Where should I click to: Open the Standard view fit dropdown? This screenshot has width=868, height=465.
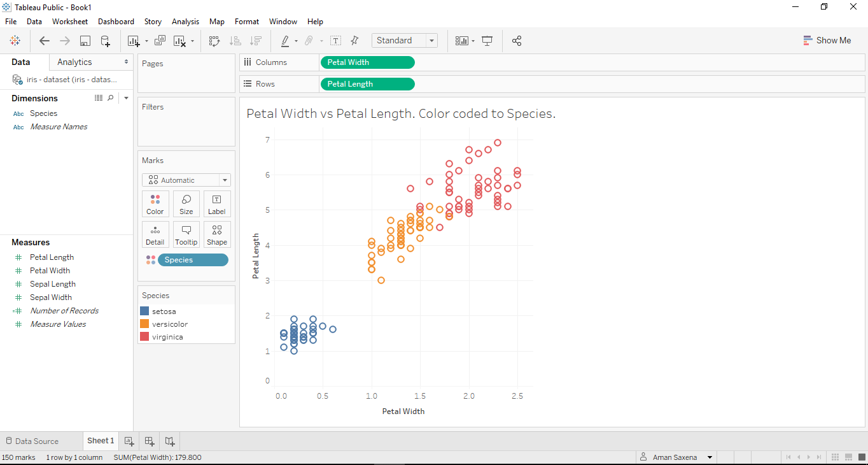(431, 40)
